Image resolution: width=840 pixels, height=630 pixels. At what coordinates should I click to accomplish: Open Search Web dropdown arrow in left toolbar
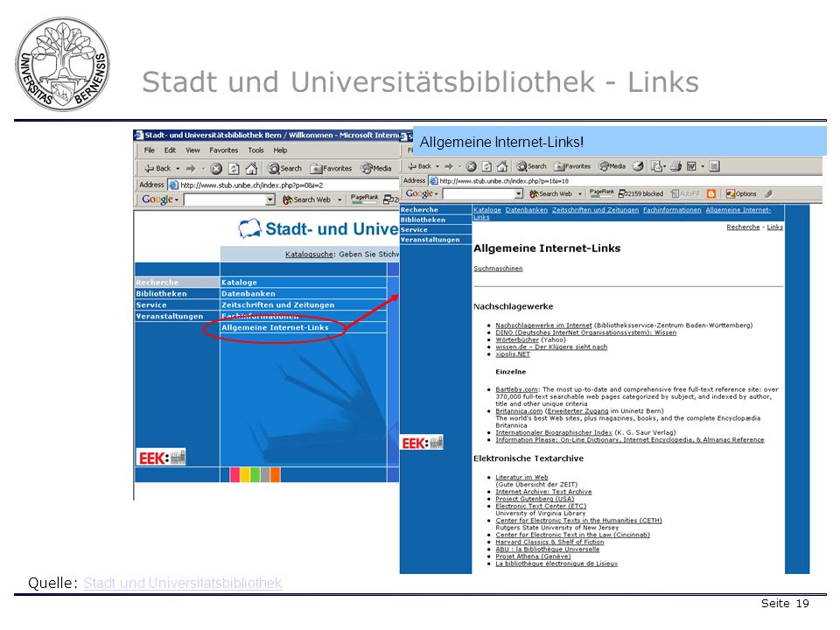[339, 199]
